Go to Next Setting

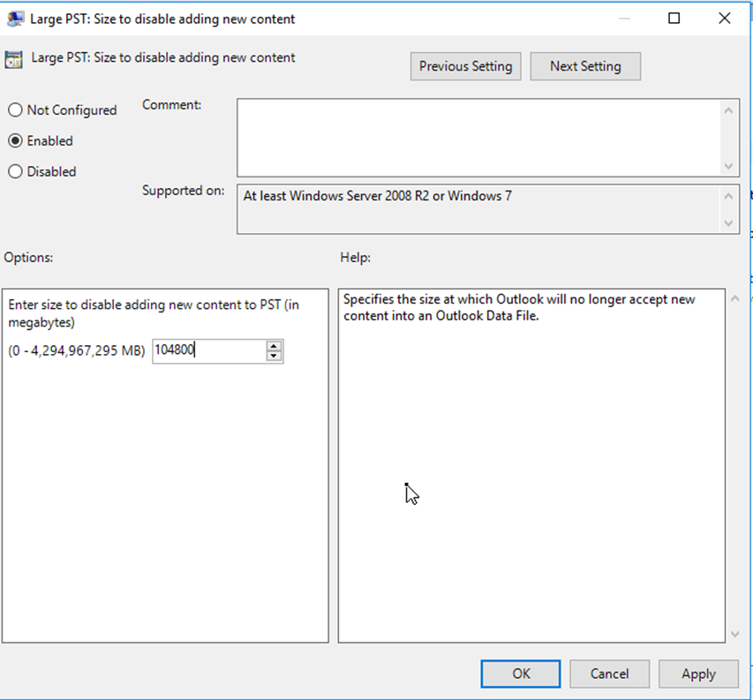click(585, 66)
